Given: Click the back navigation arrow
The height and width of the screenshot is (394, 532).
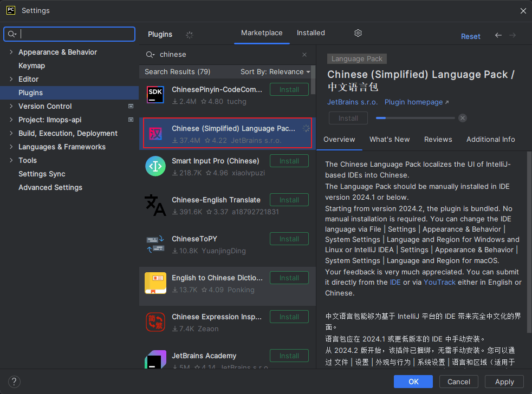Looking at the screenshot, I should [x=498, y=36].
